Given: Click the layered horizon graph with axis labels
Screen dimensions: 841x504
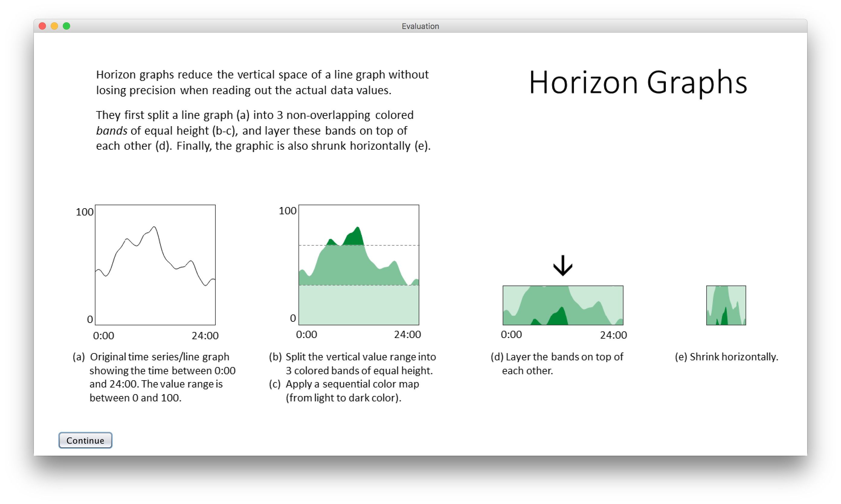Looking at the screenshot, I should click(x=562, y=305).
